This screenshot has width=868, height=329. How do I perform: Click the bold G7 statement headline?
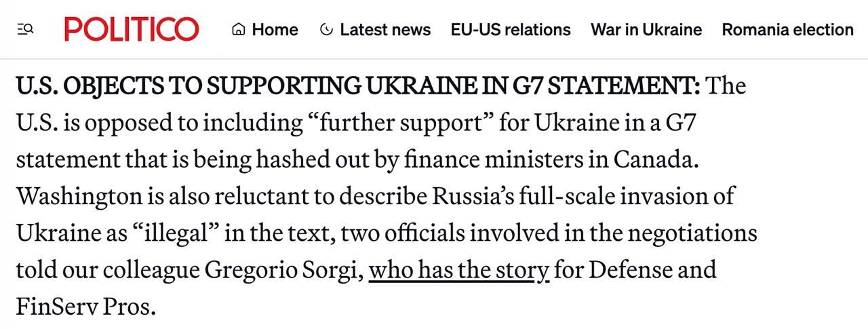(357, 86)
